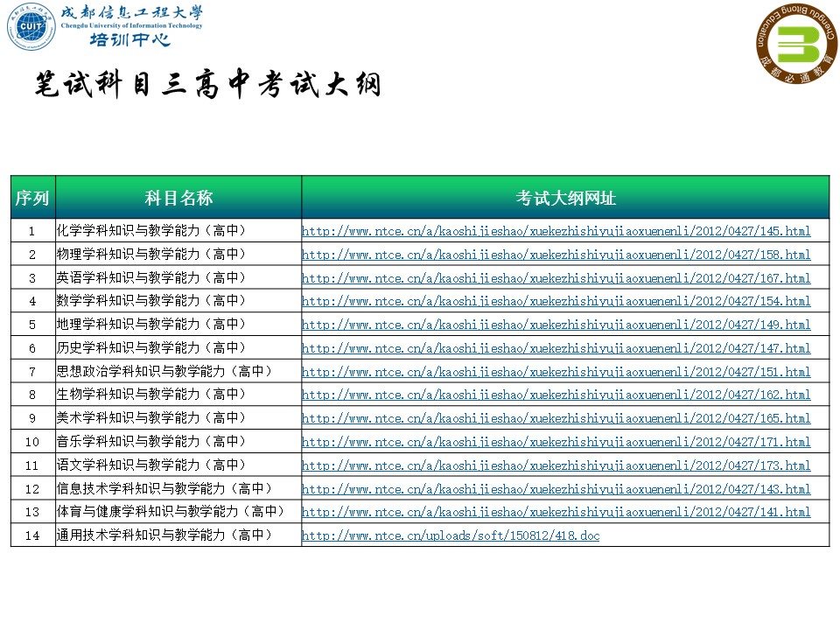The width and height of the screenshot is (840, 630).
Task: Click the CUIT university logo
Action: coord(31,28)
